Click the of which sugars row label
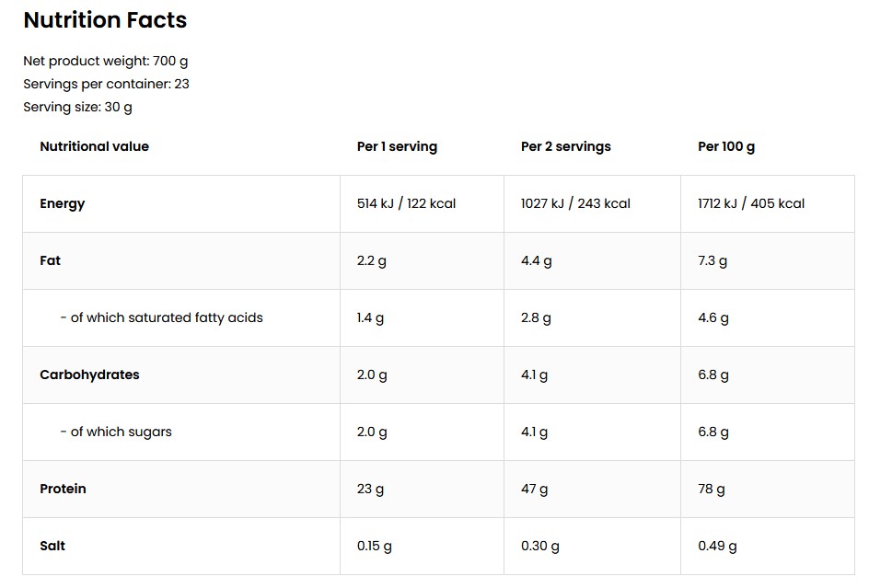 116,432
